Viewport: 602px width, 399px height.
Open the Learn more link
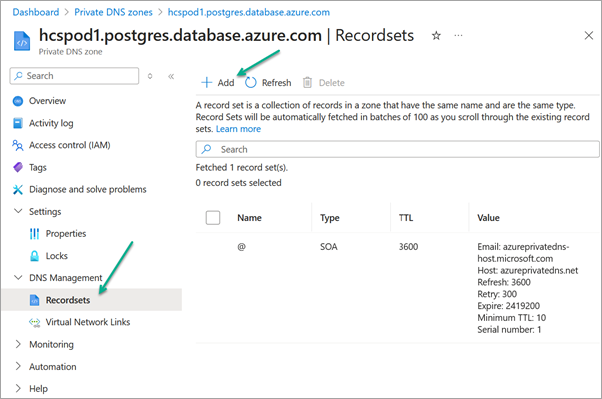[238, 129]
